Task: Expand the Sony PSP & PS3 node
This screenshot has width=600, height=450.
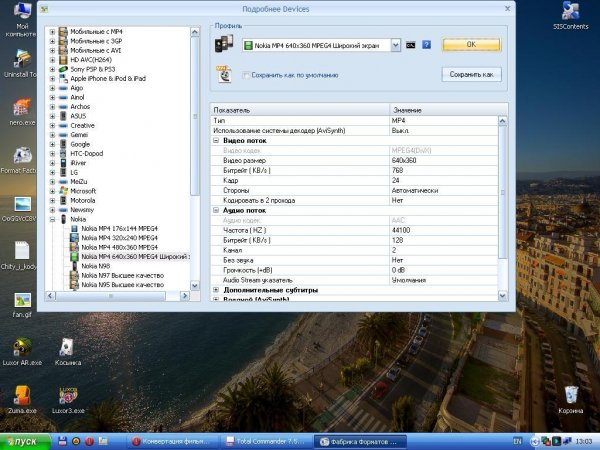Action: click(52, 69)
